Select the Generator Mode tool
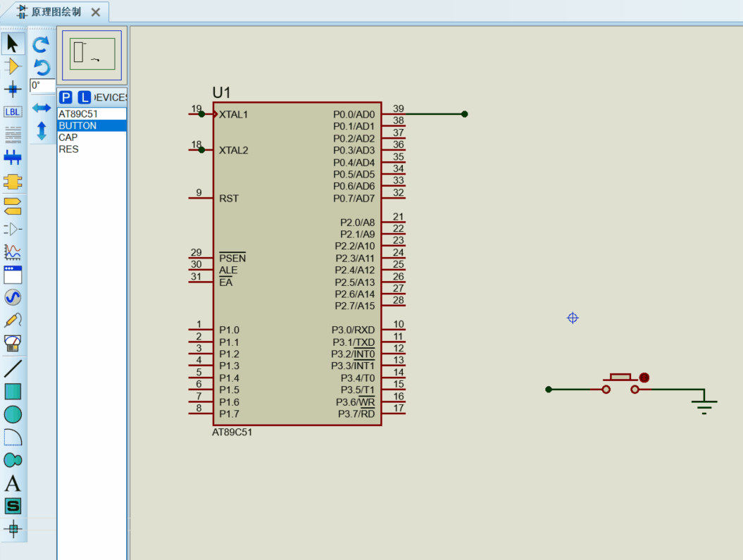This screenshot has width=743, height=560. click(x=13, y=297)
